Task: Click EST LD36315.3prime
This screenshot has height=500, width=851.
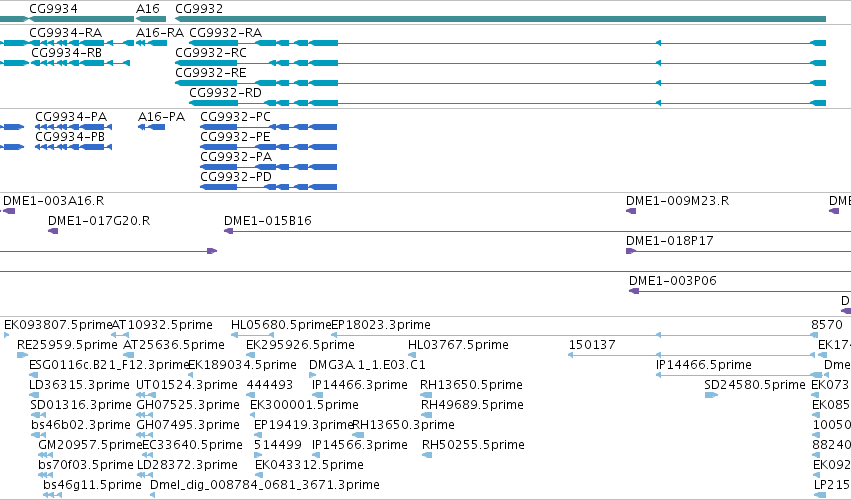Action: [79, 385]
